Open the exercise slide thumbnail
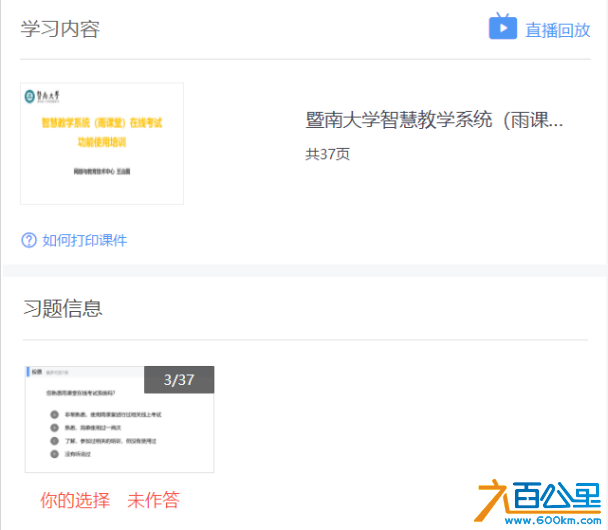 tap(119, 419)
